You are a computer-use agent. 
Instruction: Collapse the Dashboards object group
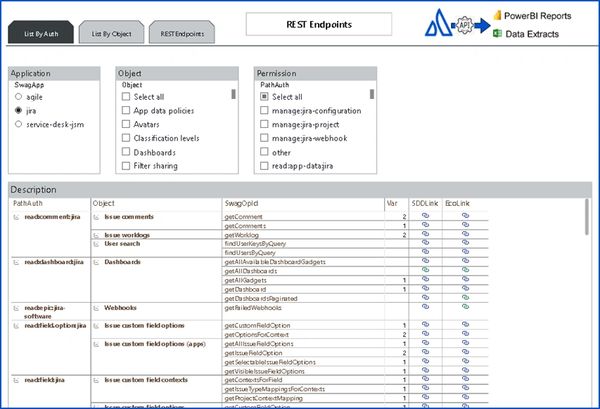click(97, 262)
